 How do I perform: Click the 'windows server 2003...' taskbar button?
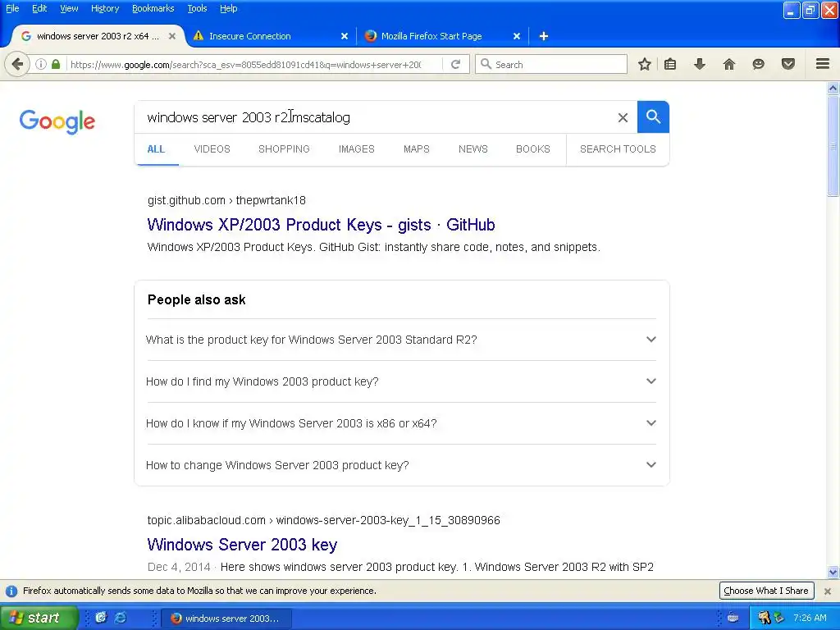tap(227, 619)
